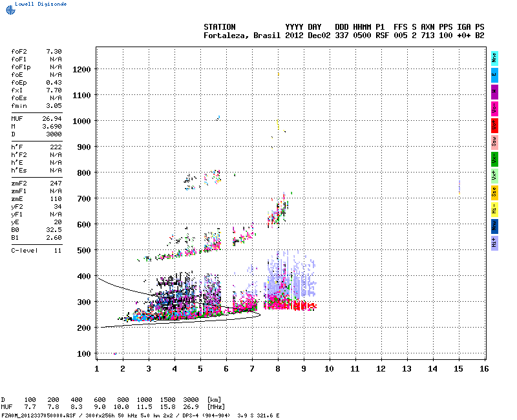Click the yF2 value 34
The width and height of the screenshot is (517, 420).
pyautogui.click(x=58, y=207)
